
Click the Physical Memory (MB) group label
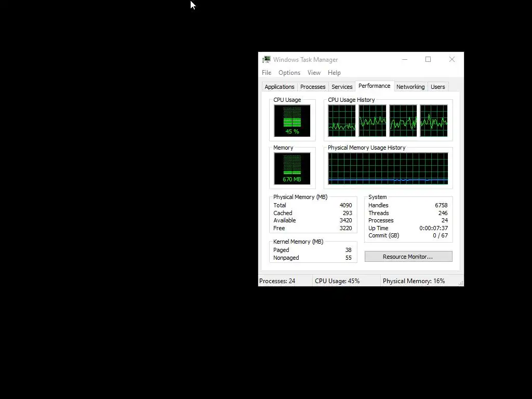[300, 197]
